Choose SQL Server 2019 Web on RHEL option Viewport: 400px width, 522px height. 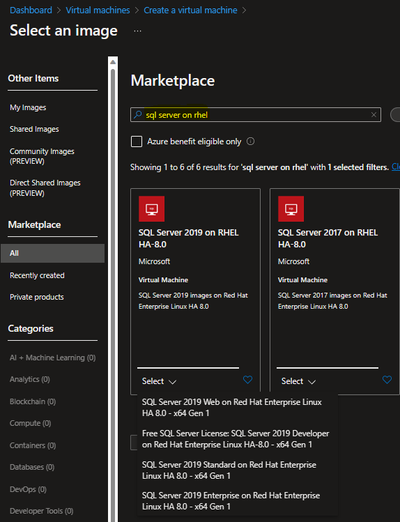(232, 407)
